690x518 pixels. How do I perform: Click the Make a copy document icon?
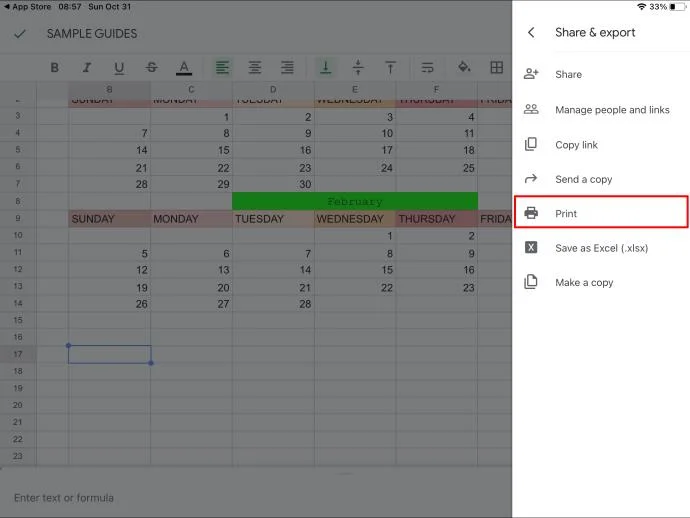[531, 282]
